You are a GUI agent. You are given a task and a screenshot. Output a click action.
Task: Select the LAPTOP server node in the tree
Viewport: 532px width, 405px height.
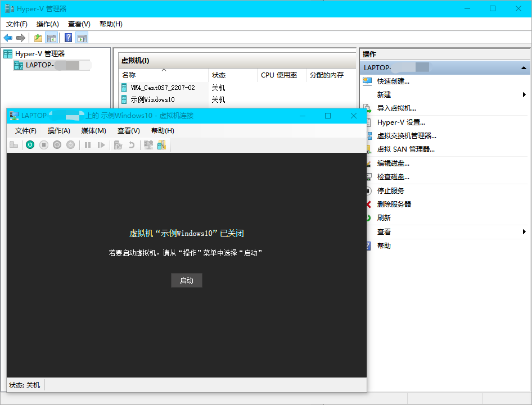tap(53, 65)
